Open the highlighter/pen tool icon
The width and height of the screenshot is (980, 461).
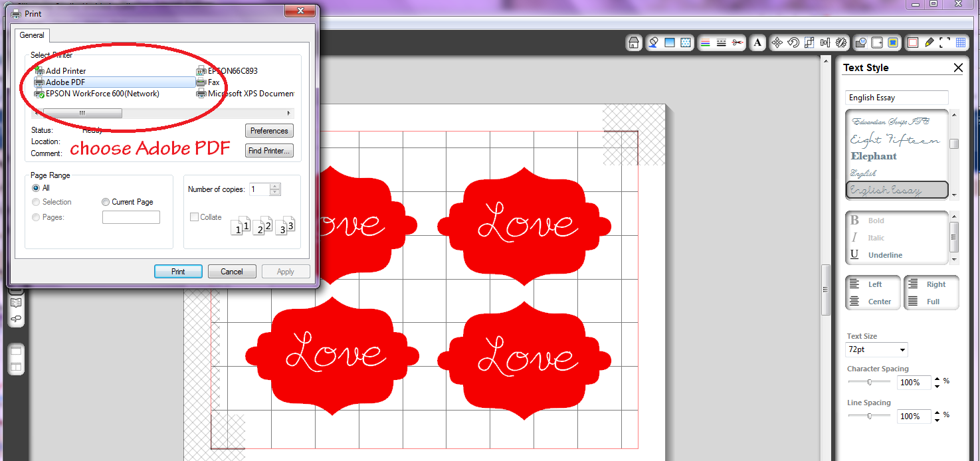928,43
